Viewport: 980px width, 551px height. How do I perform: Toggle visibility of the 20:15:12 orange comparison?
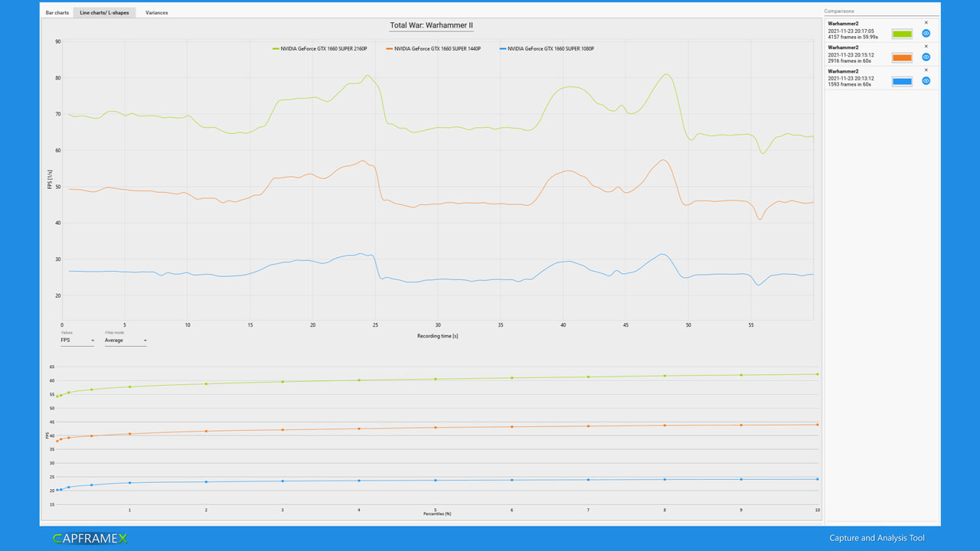tap(926, 57)
